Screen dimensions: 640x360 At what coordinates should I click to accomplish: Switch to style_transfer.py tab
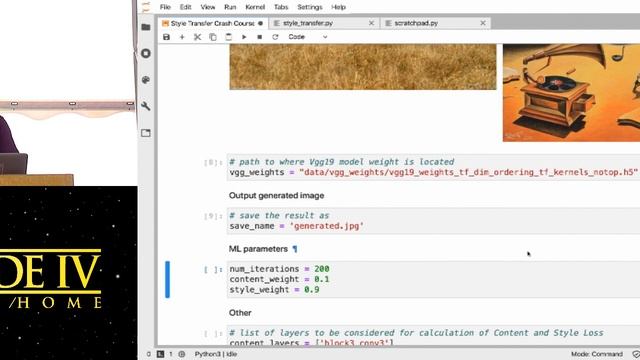coord(324,23)
